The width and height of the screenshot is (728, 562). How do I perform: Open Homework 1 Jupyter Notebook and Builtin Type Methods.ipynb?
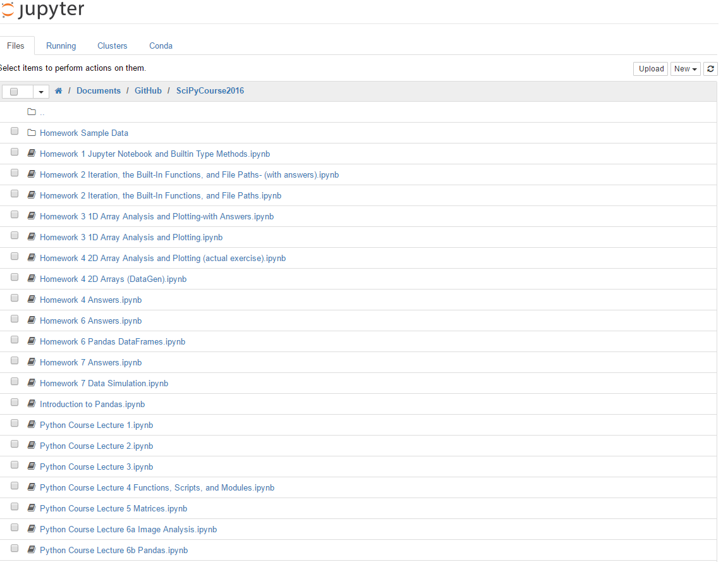click(x=155, y=154)
